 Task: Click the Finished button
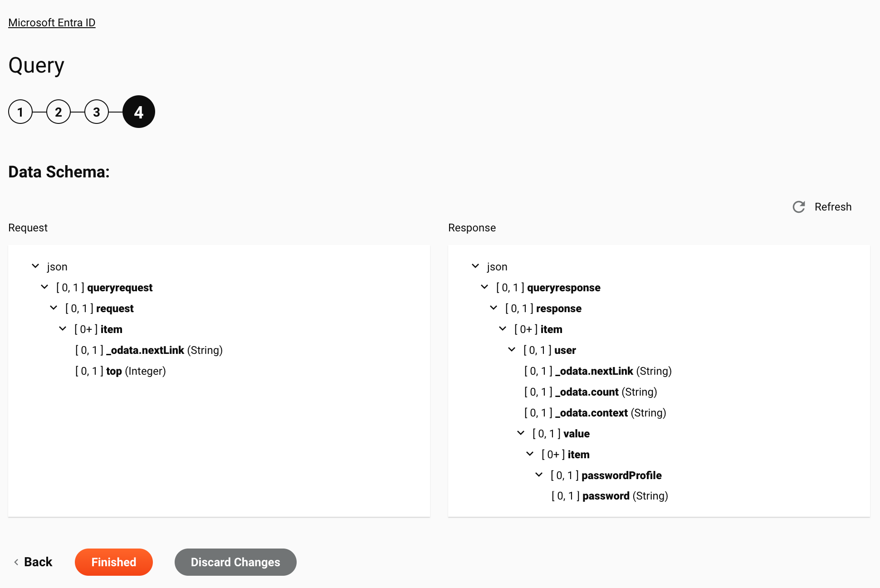(x=113, y=562)
